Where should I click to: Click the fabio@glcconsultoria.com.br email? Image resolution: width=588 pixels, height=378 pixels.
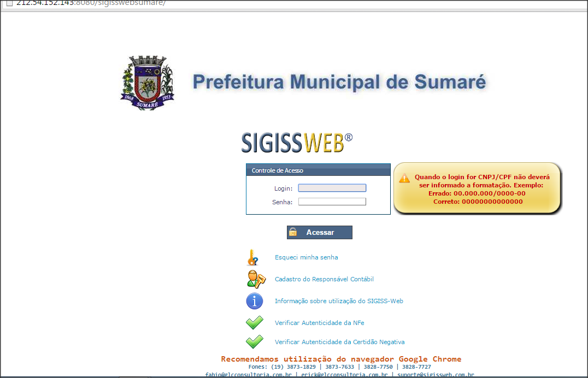(x=248, y=375)
